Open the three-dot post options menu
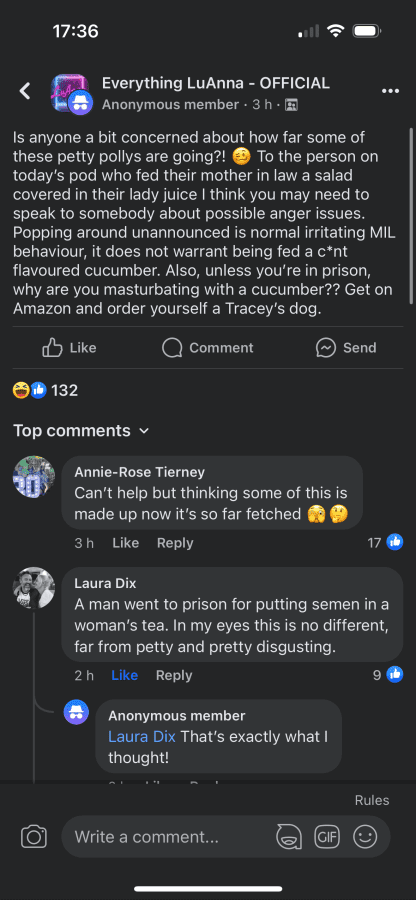This screenshot has width=416, height=900. coord(390,91)
